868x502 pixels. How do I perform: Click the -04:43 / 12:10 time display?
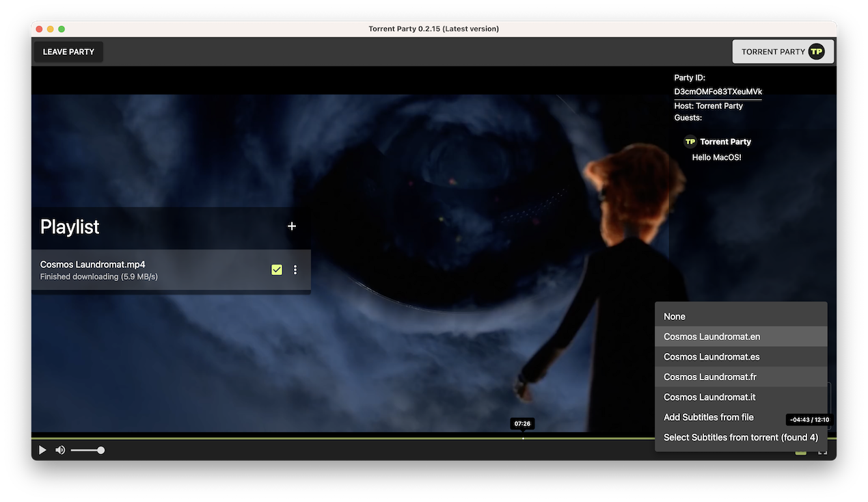coord(810,420)
